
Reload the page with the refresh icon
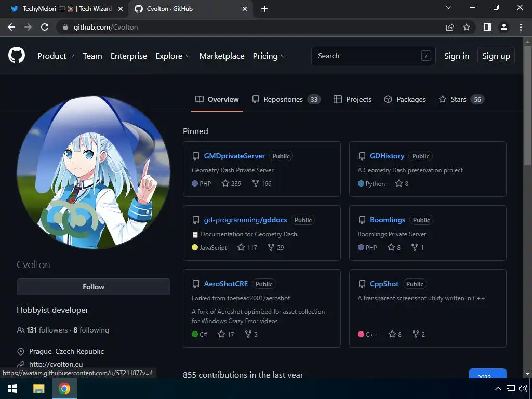coord(45,27)
